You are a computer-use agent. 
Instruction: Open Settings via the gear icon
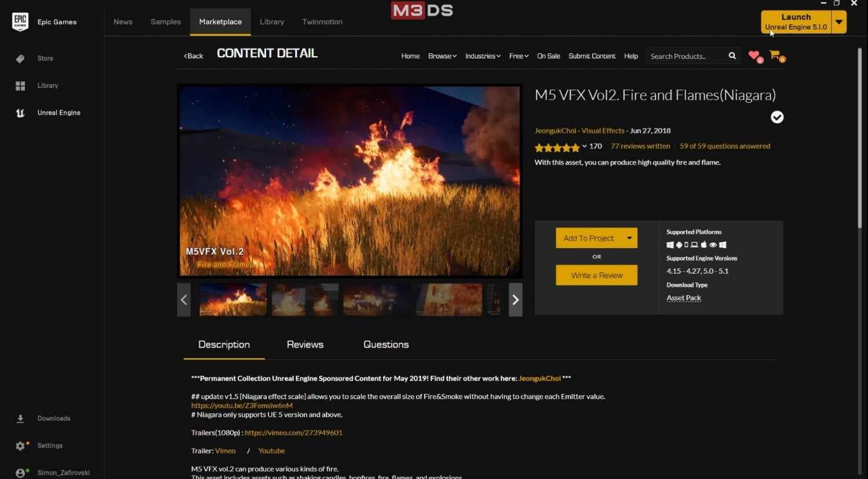click(21, 445)
